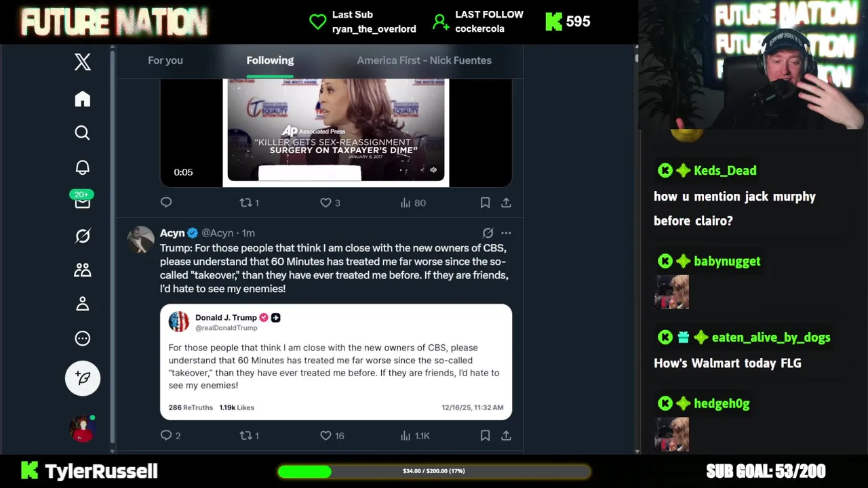Image resolution: width=868 pixels, height=488 pixels.
Task: Click the X logo in sidebar
Action: pyautogui.click(x=82, y=62)
